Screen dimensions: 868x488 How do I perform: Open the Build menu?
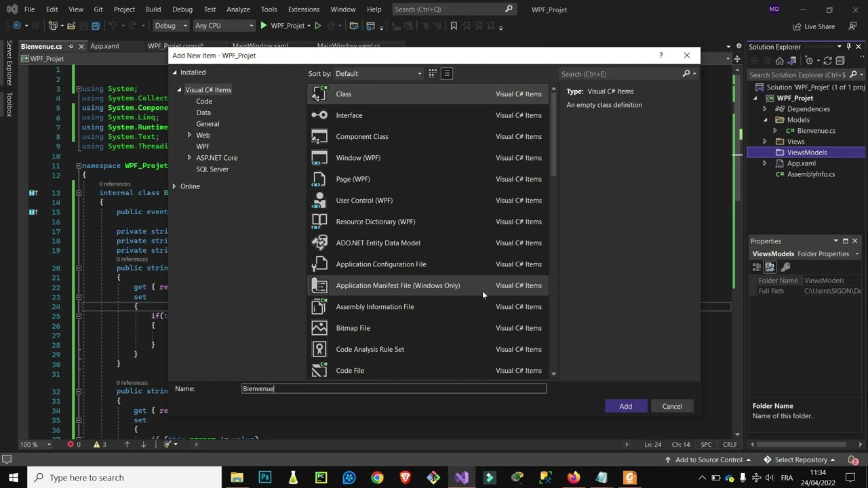153,9
